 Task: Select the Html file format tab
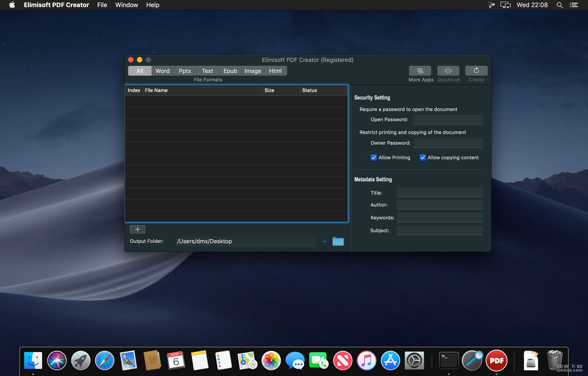click(x=275, y=71)
